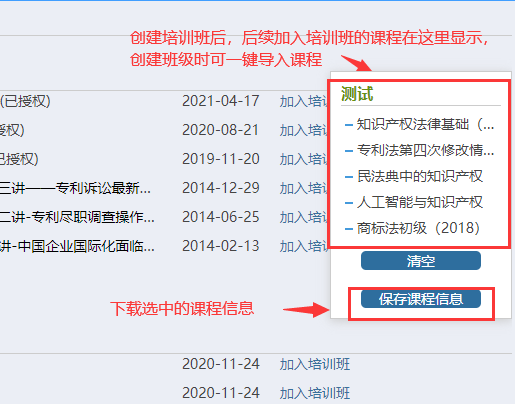
Task: Open course 中国企业国际化面临
Action: (77, 246)
